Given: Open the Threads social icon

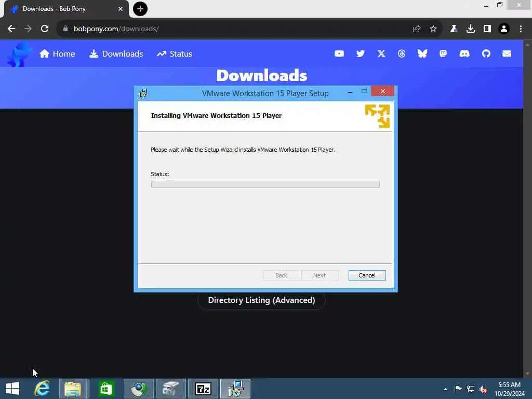Looking at the screenshot, I should [402, 54].
